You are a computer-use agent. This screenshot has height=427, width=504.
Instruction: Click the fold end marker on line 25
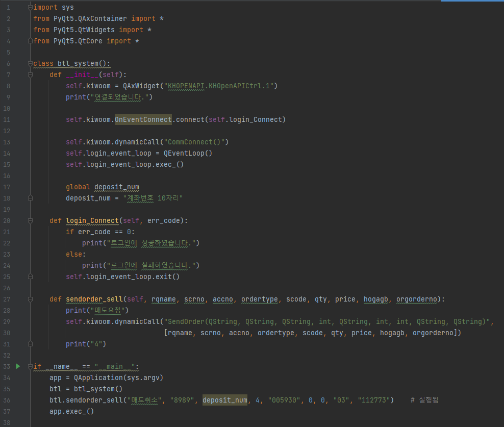click(30, 277)
